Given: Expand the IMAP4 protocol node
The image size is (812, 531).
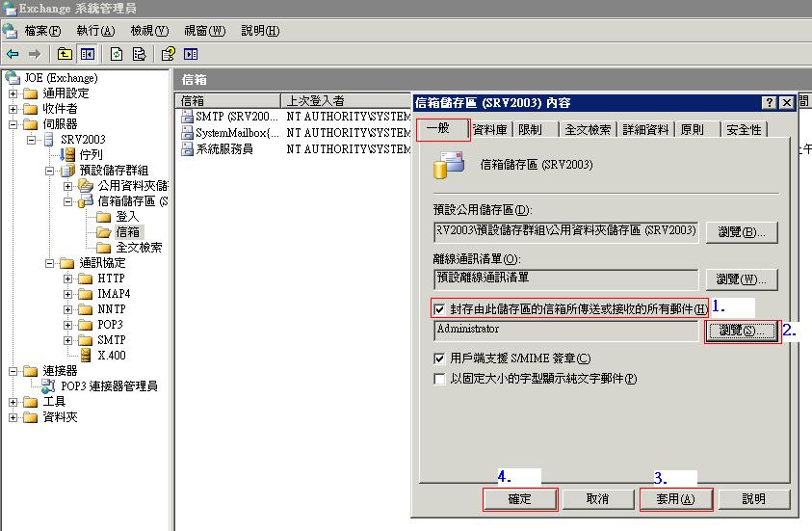Looking at the screenshot, I should pos(67,294).
